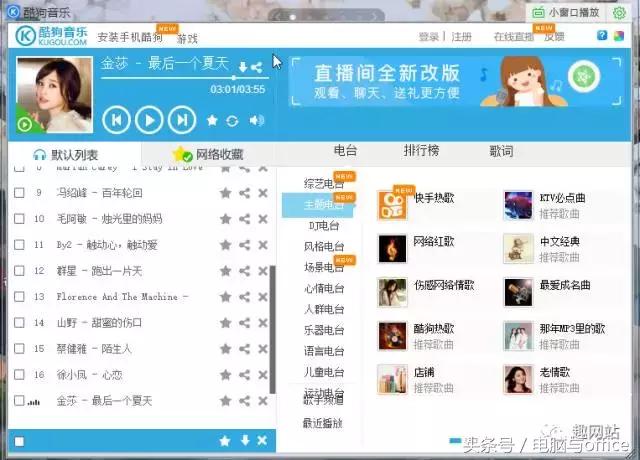Favorite the playing song with player star icon
The width and height of the screenshot is (640, 460).
tap(212, 120)
